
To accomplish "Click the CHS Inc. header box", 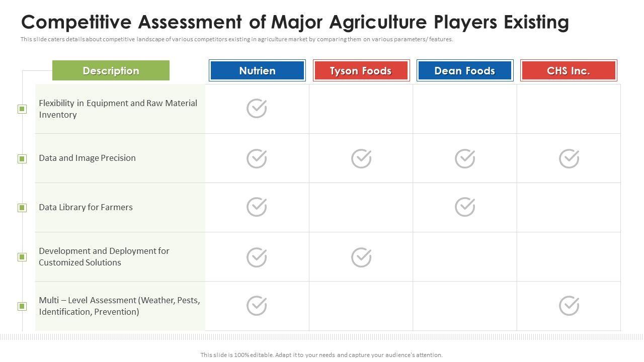I will (569, 71).
